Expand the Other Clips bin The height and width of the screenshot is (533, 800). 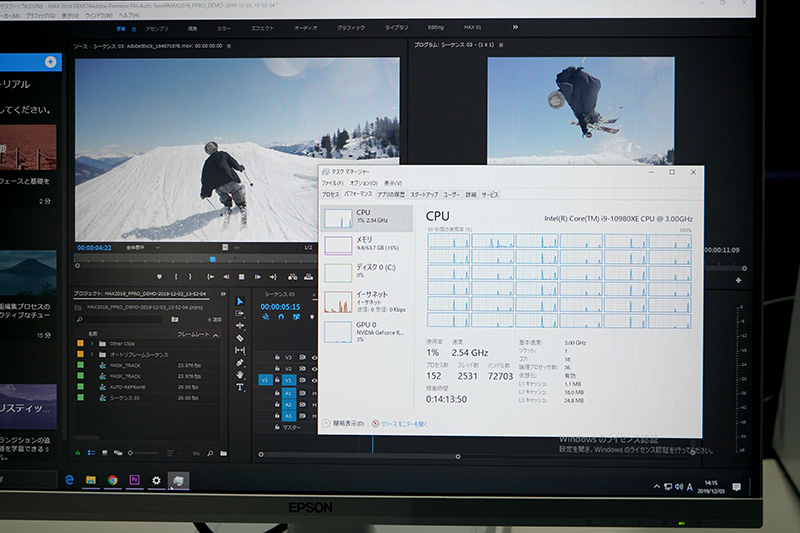[92, 343]
